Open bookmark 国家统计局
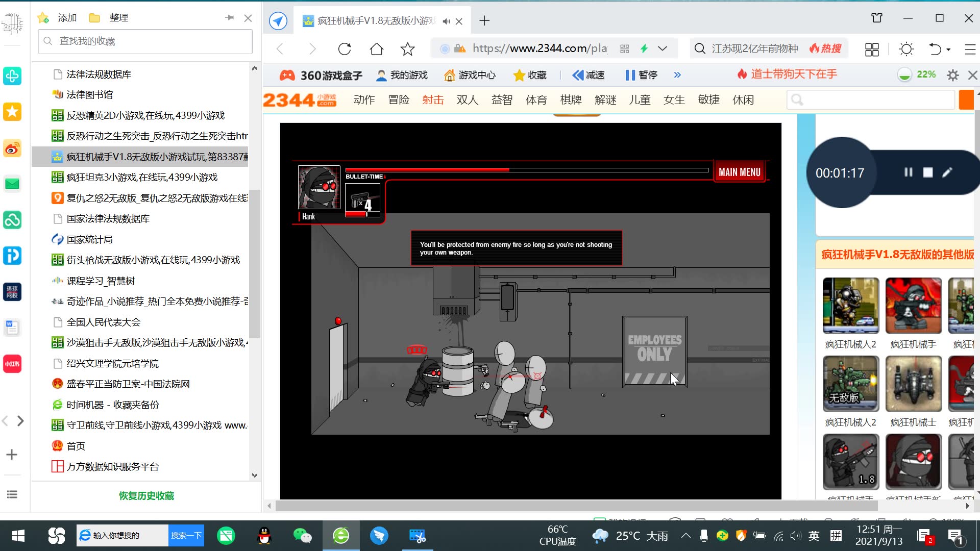 click(x=82, y=239)
